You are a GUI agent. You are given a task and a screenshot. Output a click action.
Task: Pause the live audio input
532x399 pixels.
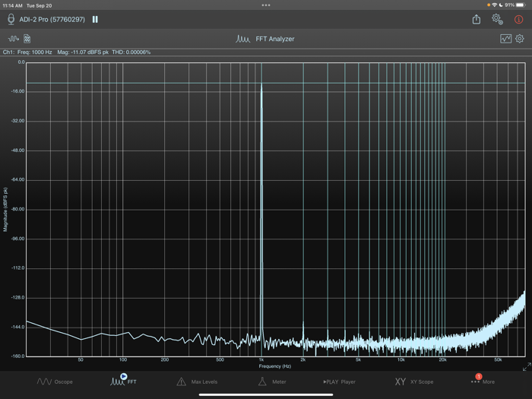95,19
